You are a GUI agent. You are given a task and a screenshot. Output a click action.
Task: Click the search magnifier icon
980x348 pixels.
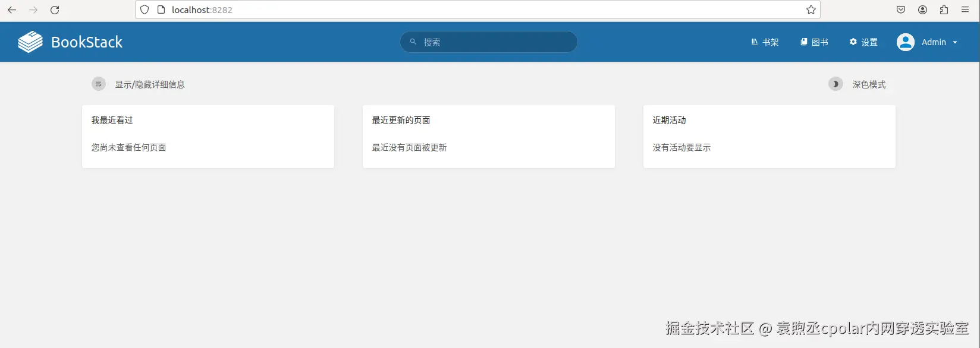(x=413, y=42)
